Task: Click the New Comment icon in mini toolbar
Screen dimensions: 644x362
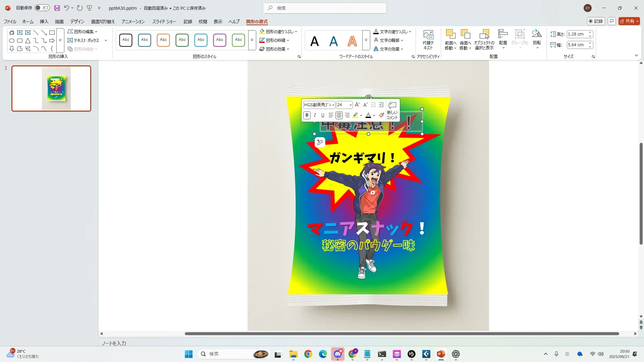Action: click(392, 110)
